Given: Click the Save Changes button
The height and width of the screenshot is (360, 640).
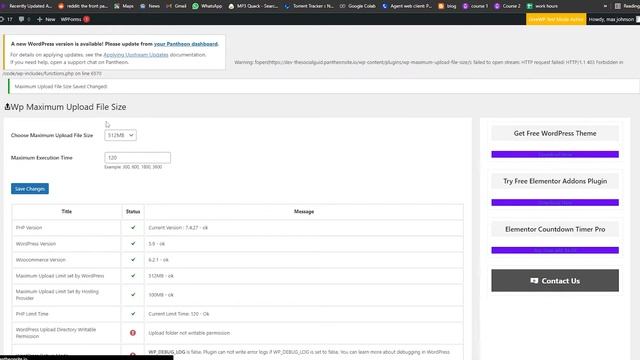Looking at the screenshot, I should point(30,189).
